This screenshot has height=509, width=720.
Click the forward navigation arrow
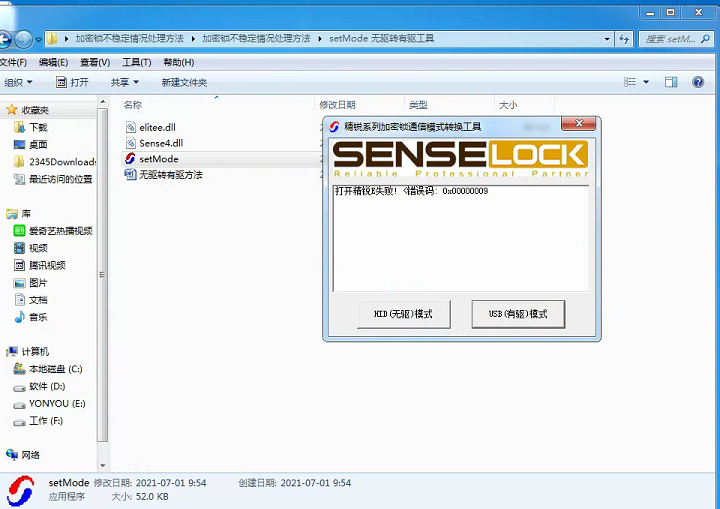point(23,39)
